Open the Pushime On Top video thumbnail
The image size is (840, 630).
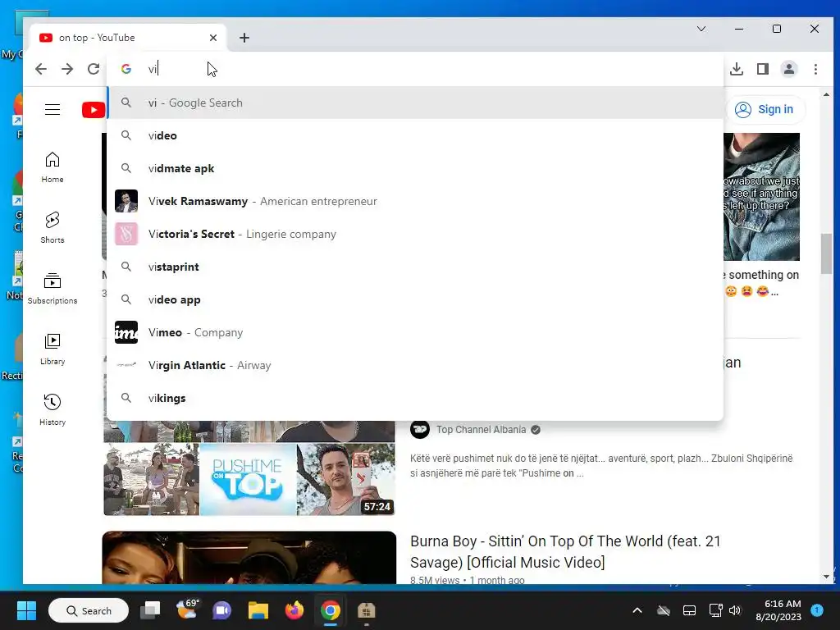click(x=249, y=468)
